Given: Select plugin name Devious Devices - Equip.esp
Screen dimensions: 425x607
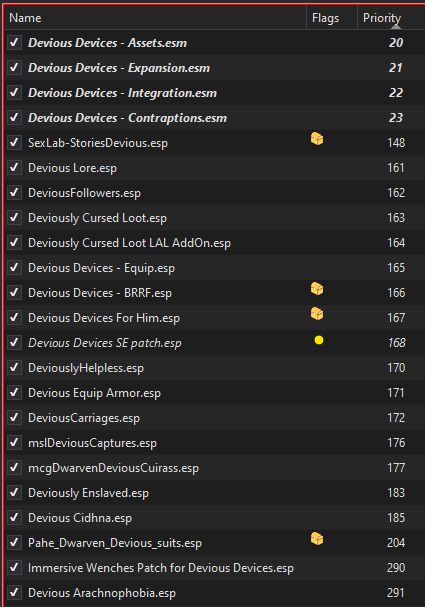Looking at the screenshot, I should tap(101, 268).
